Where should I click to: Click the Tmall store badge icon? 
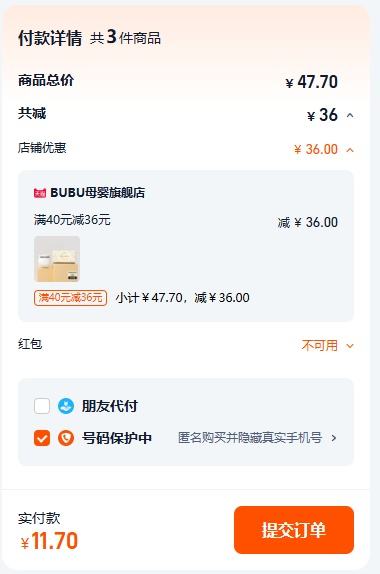pos(40,193)
